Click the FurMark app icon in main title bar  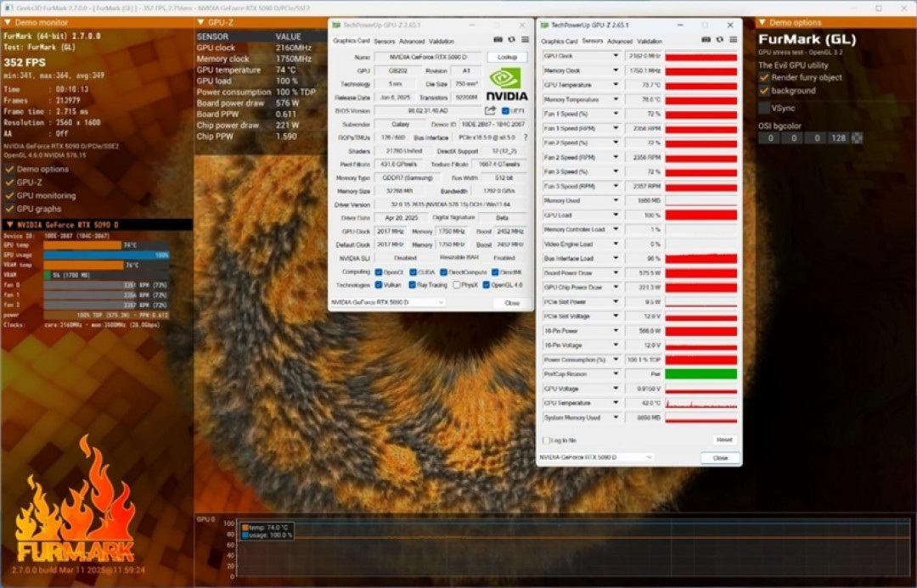click(x=8, y=8)
